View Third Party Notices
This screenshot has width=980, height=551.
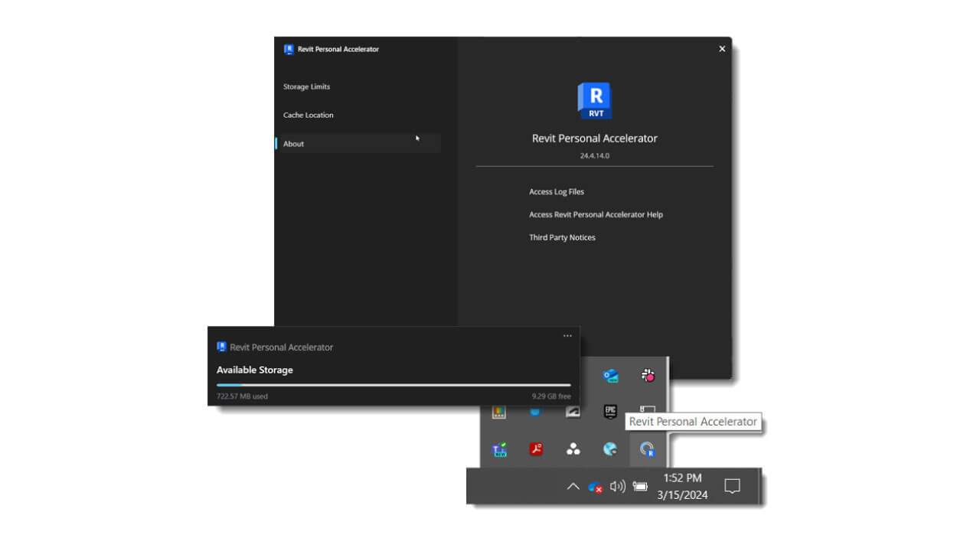click(x=562, y=237)
